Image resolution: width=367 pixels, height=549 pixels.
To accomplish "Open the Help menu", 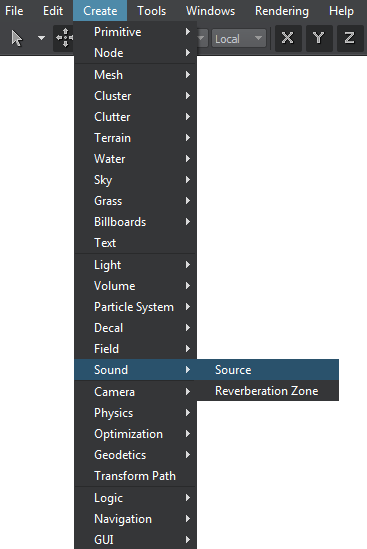I will [x=341, y=11].
